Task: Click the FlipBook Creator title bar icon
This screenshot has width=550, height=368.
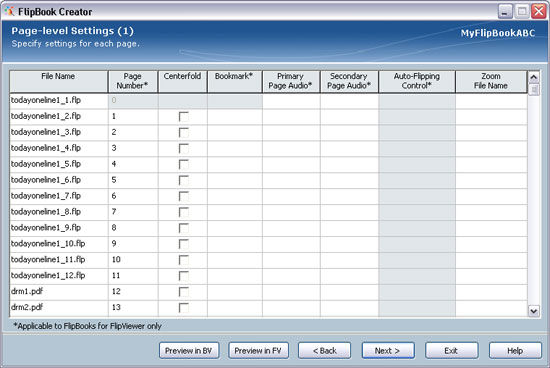Action: click(9, 11)
